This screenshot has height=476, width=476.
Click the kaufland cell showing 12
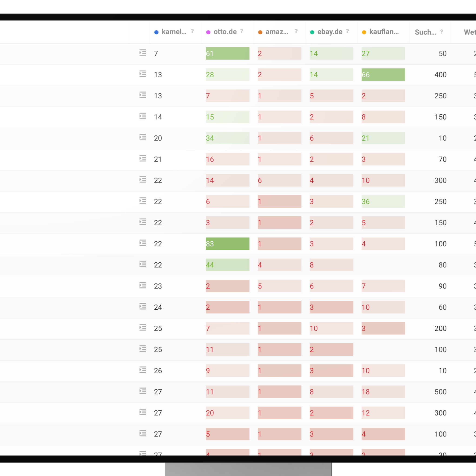point(383,413)
